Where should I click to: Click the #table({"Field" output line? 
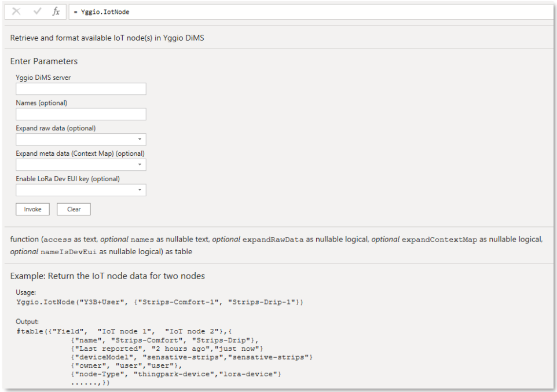click(x=124, y=331)
